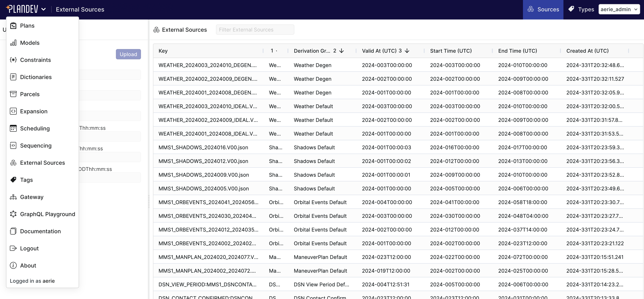
Task: Click the Tags icon in the sidebar
Action: [13, 180]
